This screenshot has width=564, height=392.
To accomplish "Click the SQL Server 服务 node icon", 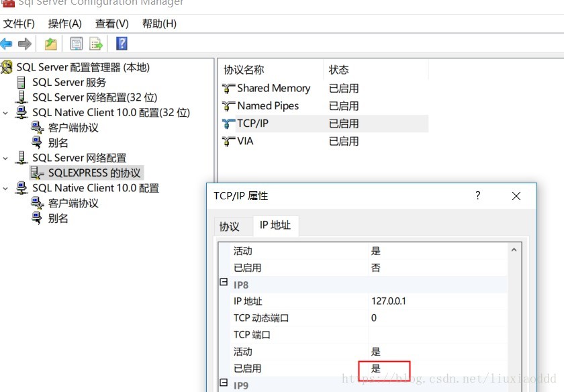I will click(21, 83).
